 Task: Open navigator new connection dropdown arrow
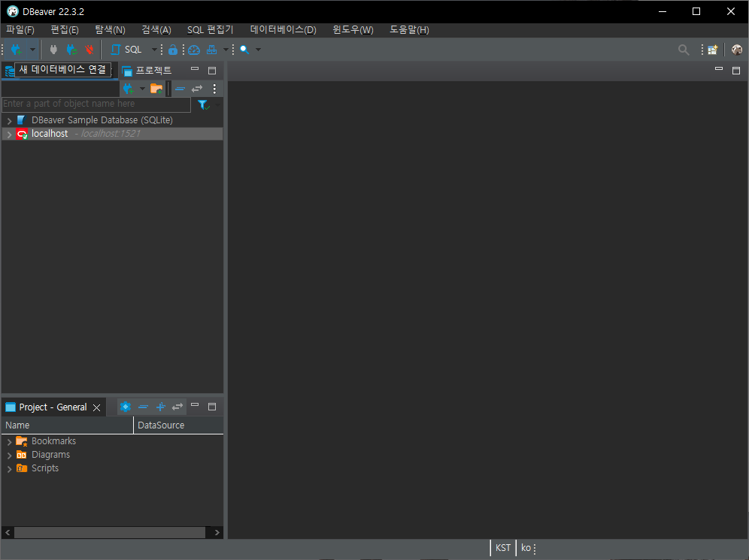pos(142,89)
